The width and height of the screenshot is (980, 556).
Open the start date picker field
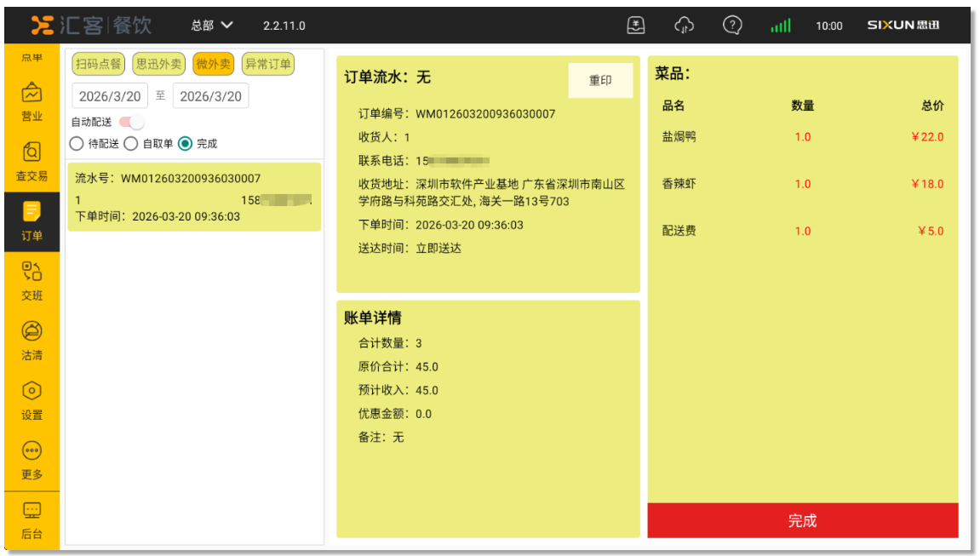(110, 96)
